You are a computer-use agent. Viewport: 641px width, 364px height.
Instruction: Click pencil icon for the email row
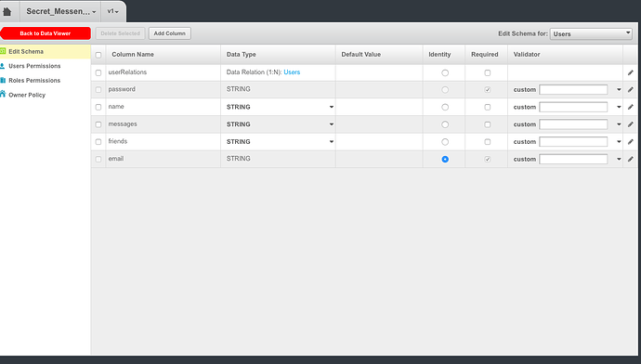tap(631, 159)
